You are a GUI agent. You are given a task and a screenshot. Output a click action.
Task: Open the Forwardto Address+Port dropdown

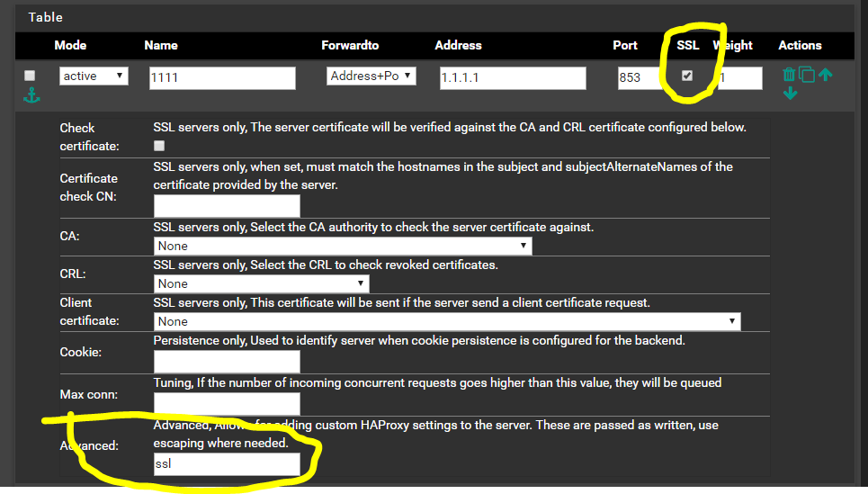(371, 76)
